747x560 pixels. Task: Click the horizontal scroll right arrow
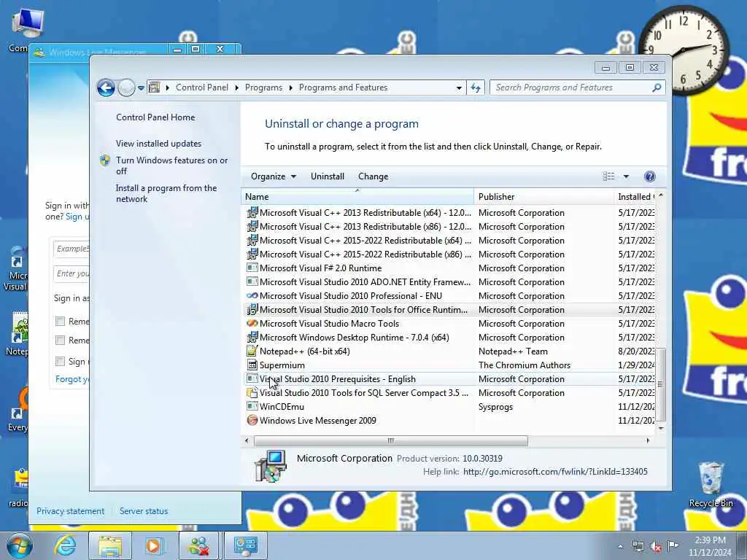(648, 440)
